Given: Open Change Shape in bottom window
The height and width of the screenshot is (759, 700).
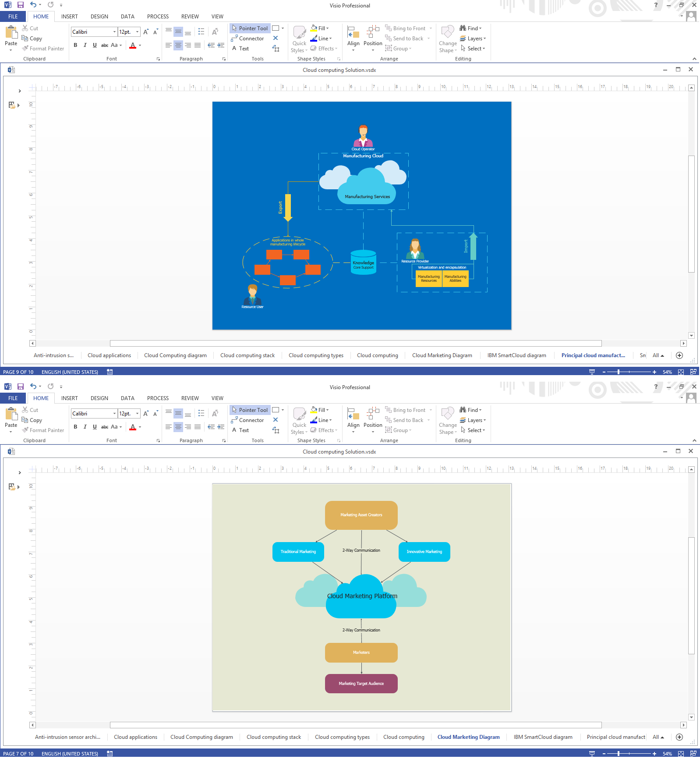Looking at the screenshot, I should (x=448, y=421).
